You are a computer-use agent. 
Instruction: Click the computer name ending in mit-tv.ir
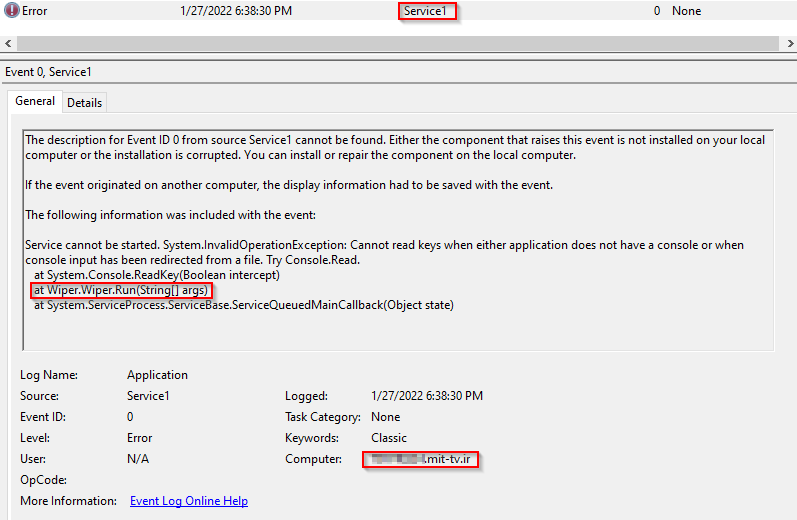421,459
